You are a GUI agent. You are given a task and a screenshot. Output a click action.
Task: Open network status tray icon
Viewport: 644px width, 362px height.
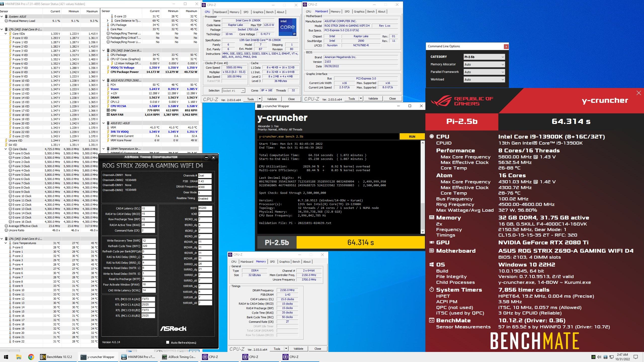click(x=611, y=357)
